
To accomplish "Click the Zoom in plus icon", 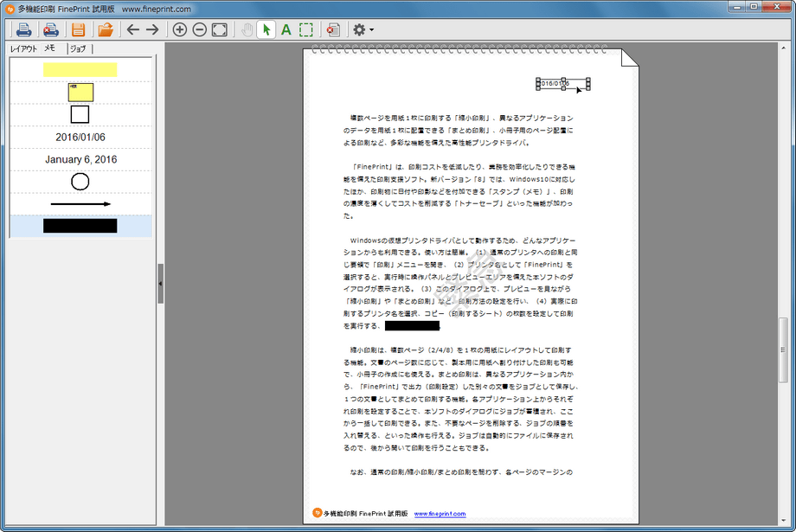I will [180, 30].
